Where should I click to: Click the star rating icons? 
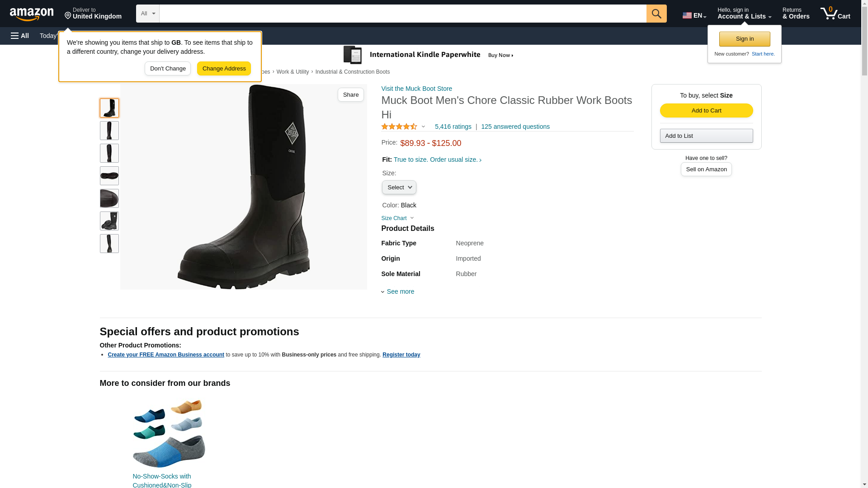pyautogui.click(x=399, y=127)
